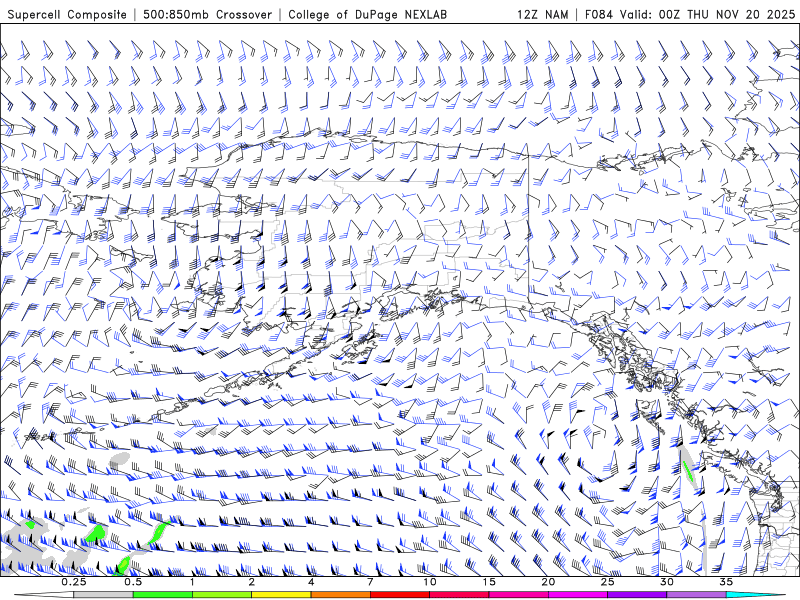Click the "500:850mb Crossover" header label
This screenshot has height=600, width=800.
point(207,14)
